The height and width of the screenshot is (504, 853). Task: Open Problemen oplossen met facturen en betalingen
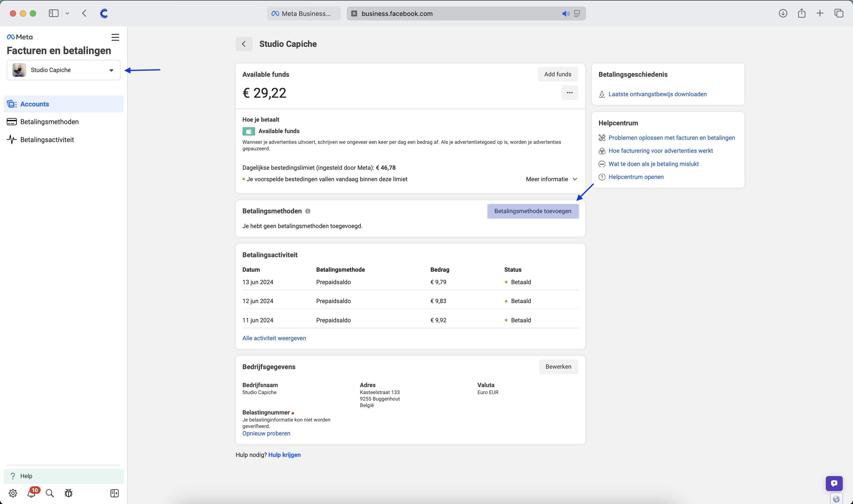pyautogui.click(x=671, y=138)
